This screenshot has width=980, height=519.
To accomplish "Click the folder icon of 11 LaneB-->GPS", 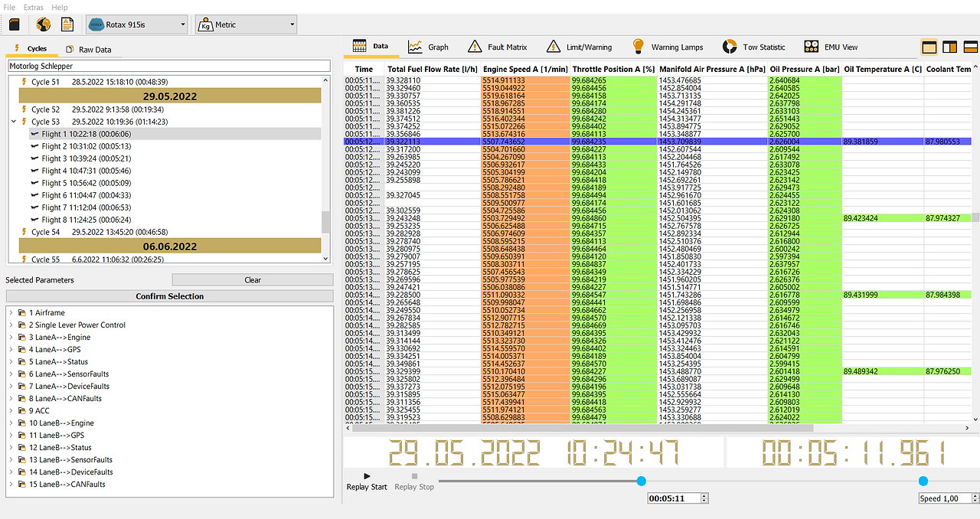I will [x=22, y=436].
